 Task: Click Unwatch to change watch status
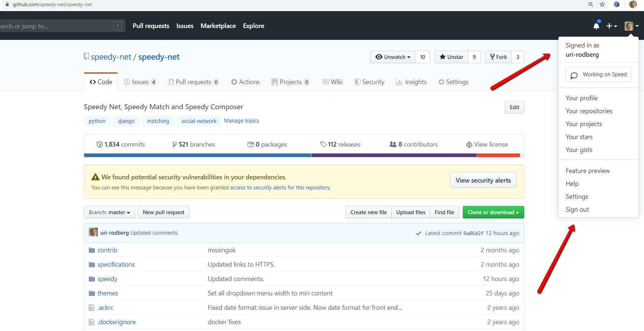click(x=392, y=57)
